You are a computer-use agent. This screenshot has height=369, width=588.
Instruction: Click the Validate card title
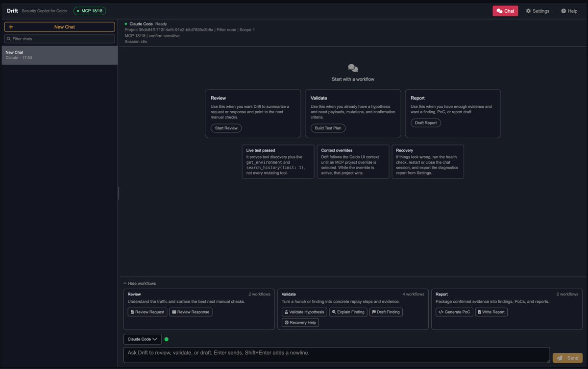coord(318,98)
